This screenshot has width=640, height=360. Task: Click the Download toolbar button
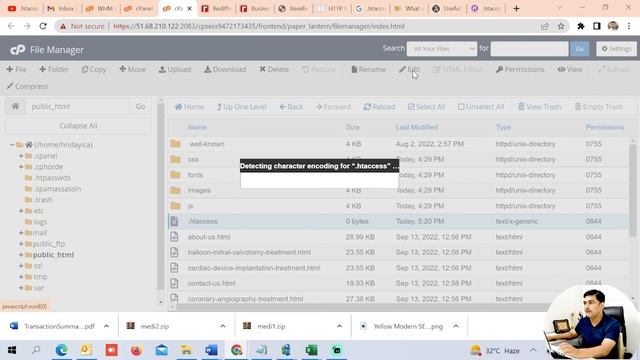pos(225,69)
